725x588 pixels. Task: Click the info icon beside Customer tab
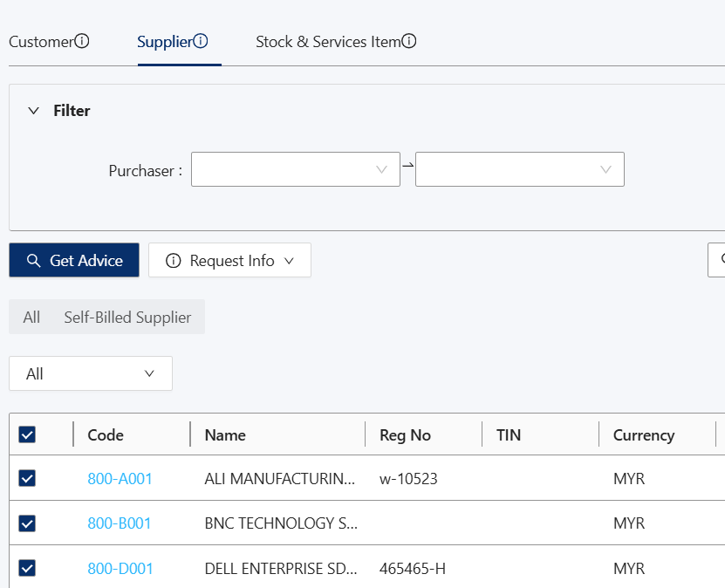[82, 41]
